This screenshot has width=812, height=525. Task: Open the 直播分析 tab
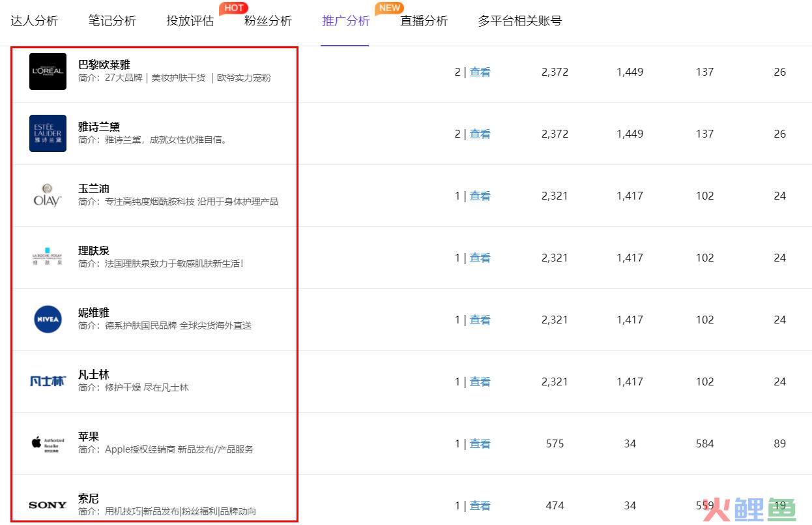point(424,21)
